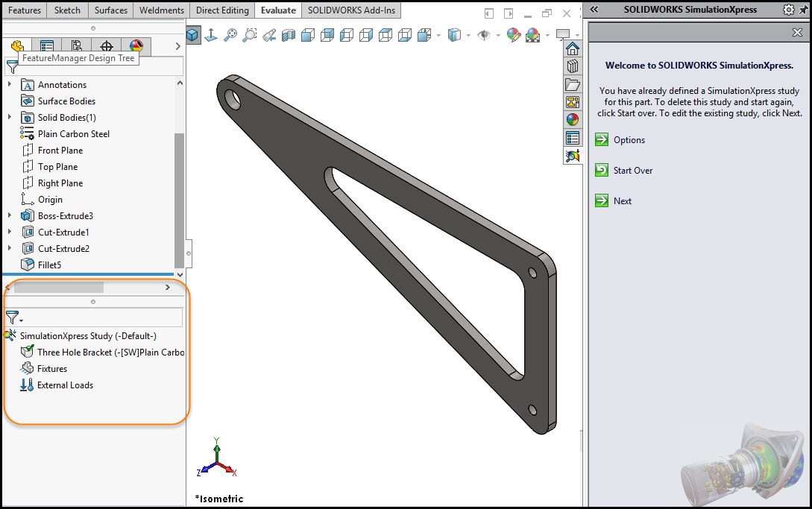The image size is (812, 509).
Task: Click the Zoom to Fit magnifier icon
Action: click(x=230, y=35)
